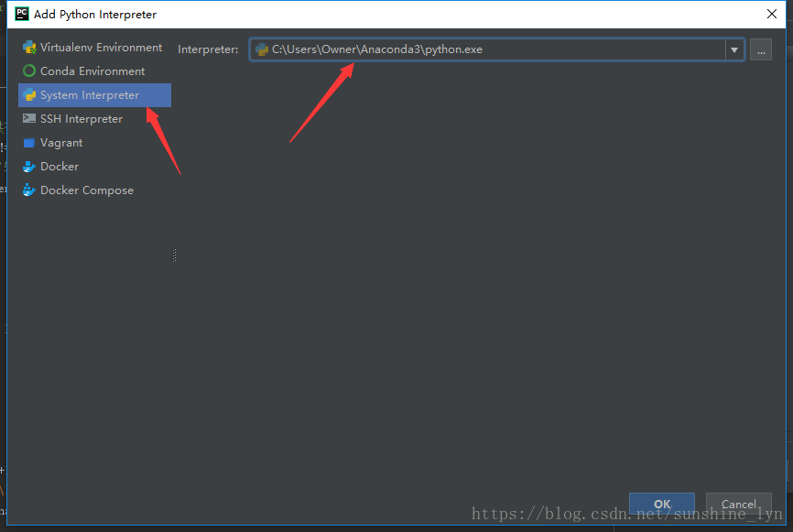
Task: Click python icon inside Interpreter field
Action: 262,49
